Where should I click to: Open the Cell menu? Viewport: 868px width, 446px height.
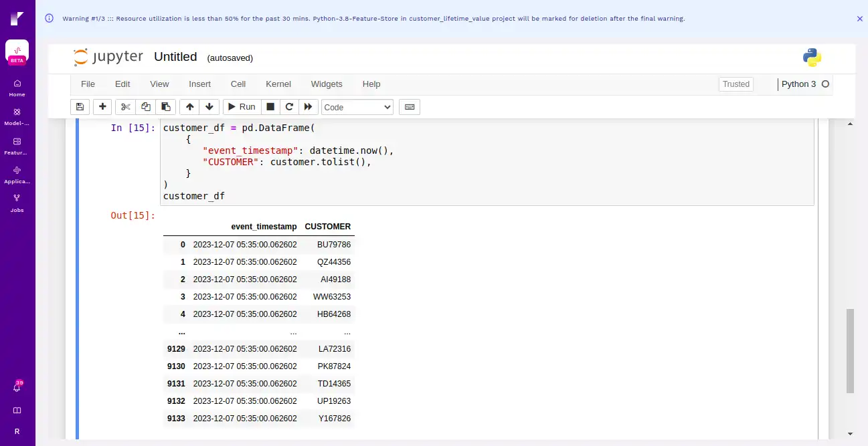238,84
